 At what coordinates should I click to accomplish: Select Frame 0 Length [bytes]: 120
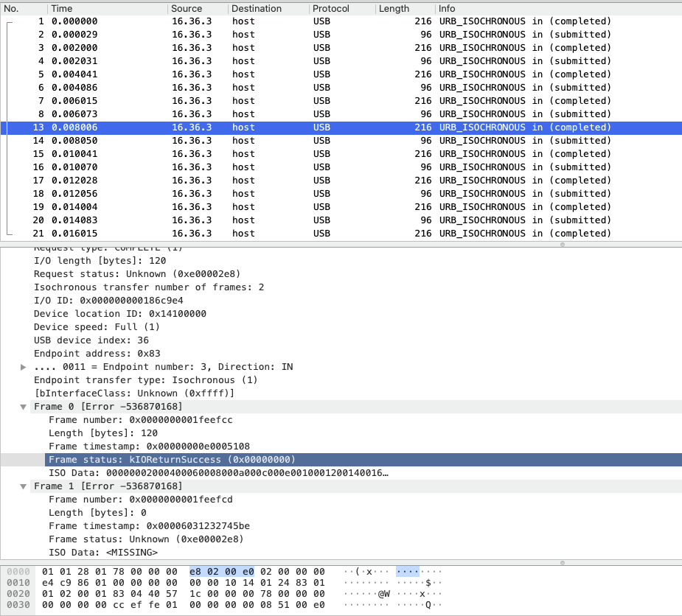103,433
